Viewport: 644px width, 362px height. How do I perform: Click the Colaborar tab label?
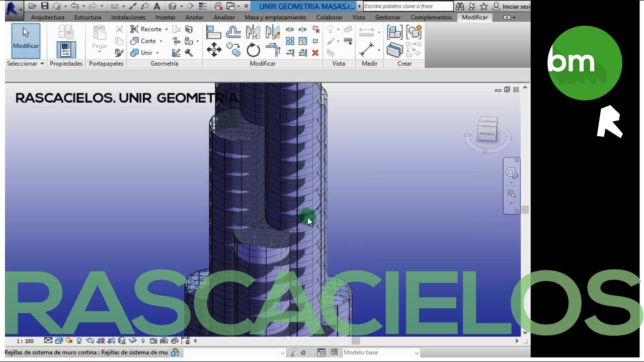pos(330,17)
